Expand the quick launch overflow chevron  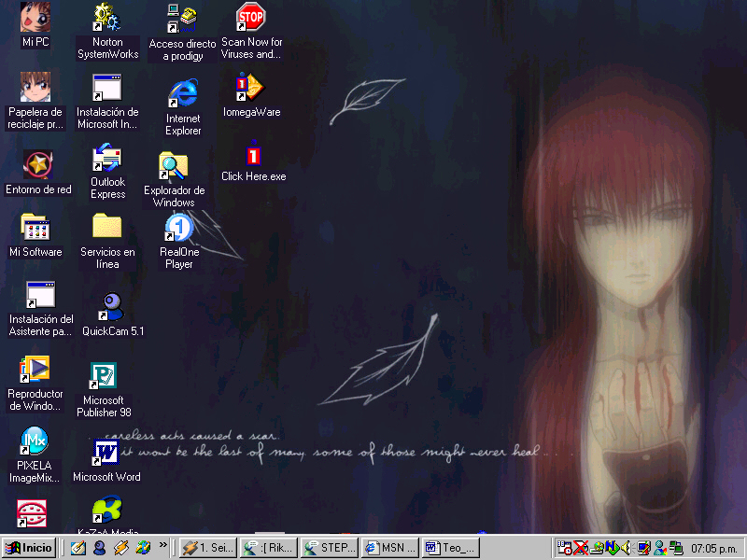click(x=162, y=545)
